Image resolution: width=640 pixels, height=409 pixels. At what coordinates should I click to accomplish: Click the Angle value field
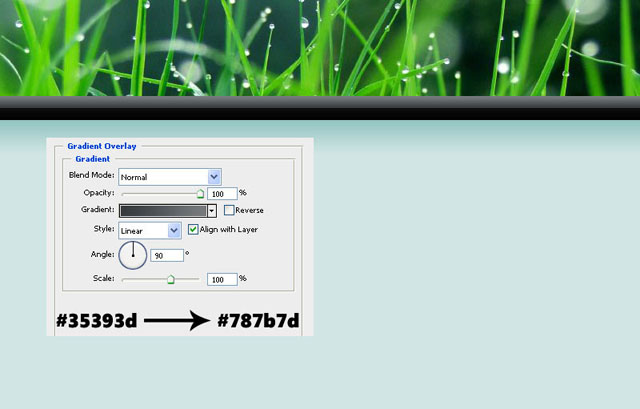[167, 256]
